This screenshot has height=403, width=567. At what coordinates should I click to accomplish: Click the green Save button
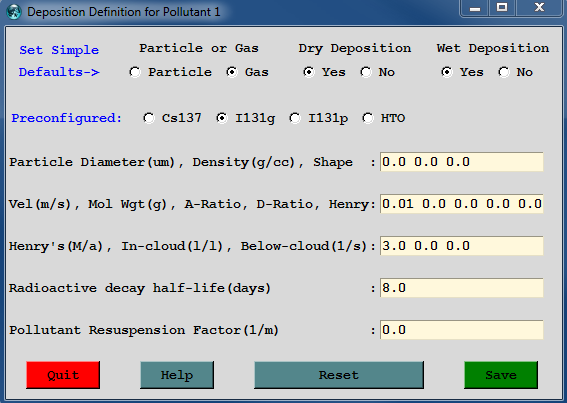501,375
